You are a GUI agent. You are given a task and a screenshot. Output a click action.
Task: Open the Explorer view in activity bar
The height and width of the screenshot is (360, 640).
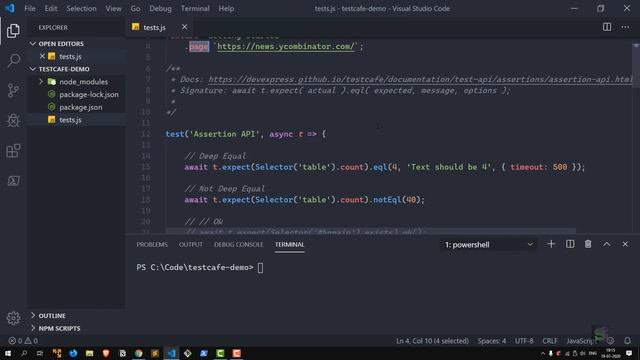pyautogui.click(x=13, y=31)
